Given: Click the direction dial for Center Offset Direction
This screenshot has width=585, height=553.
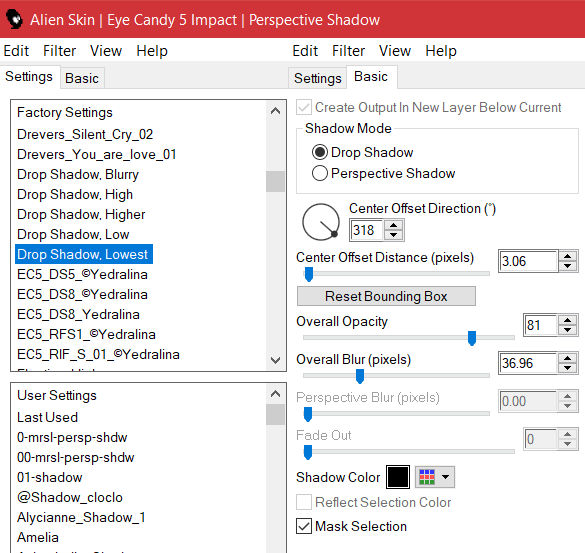Looking at the screenshot, I should [x=320, y=222].
